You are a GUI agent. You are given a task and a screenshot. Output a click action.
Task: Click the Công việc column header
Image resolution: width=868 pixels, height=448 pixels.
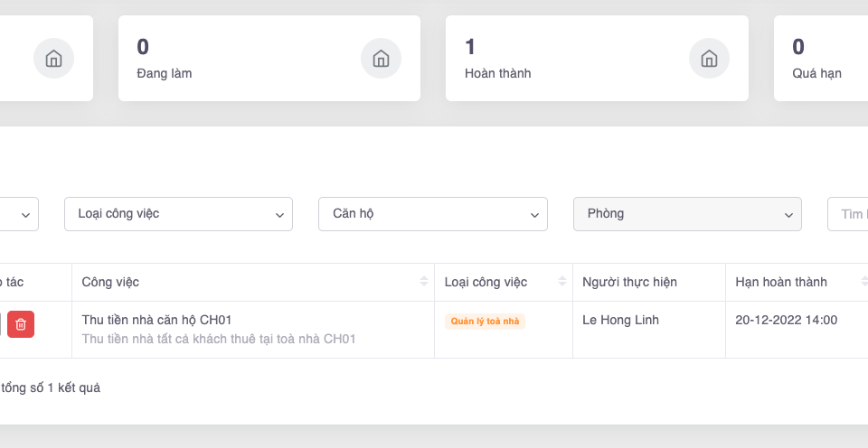click(x=110, y=282)
